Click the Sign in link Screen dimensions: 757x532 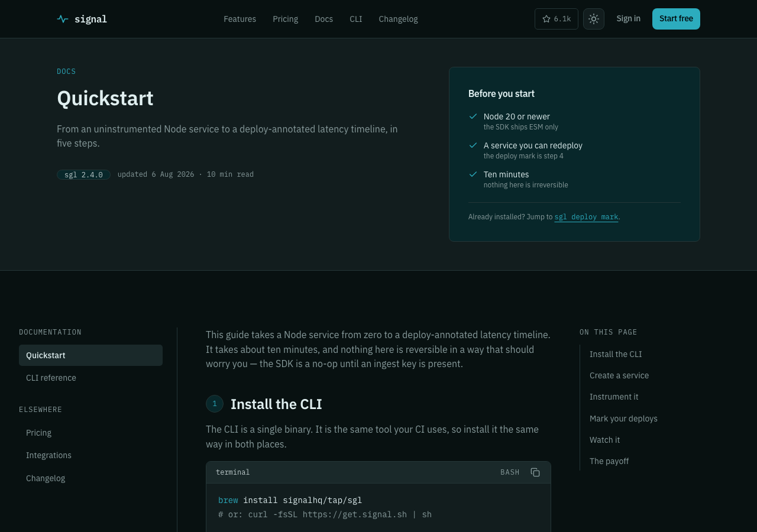[x=628, y=19]
